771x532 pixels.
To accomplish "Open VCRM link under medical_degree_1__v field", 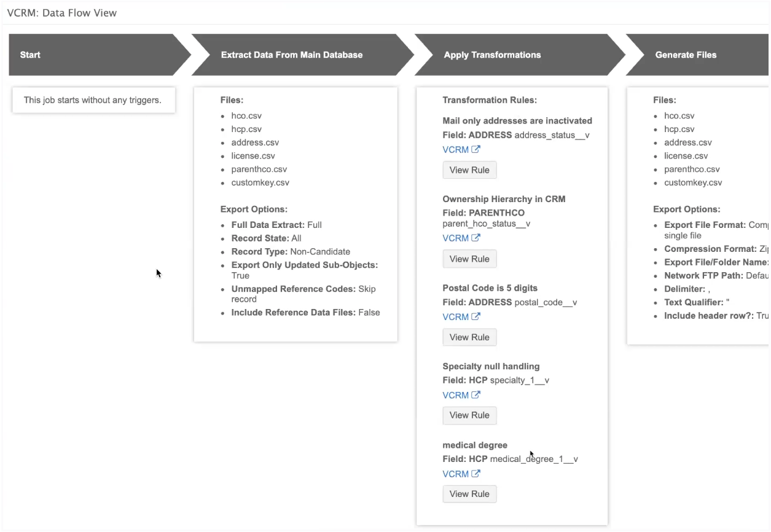I will (x=455, y=474).
